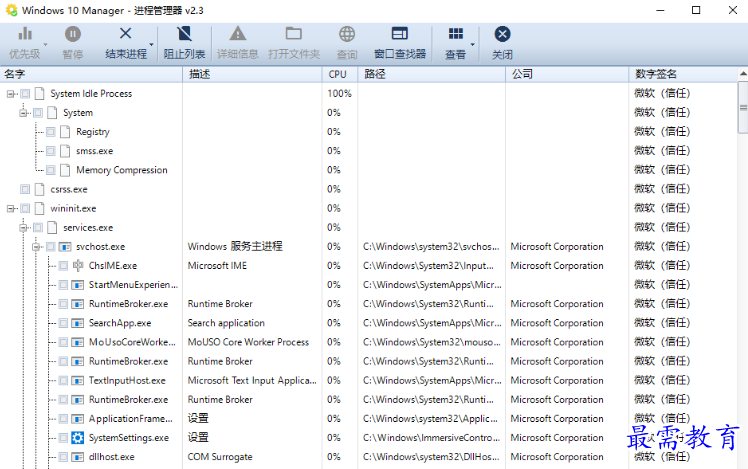Select the C:\Windows\ImmersiveContro... path
The height and width of the screenshot is (469, 748).
tap(431, 438)
